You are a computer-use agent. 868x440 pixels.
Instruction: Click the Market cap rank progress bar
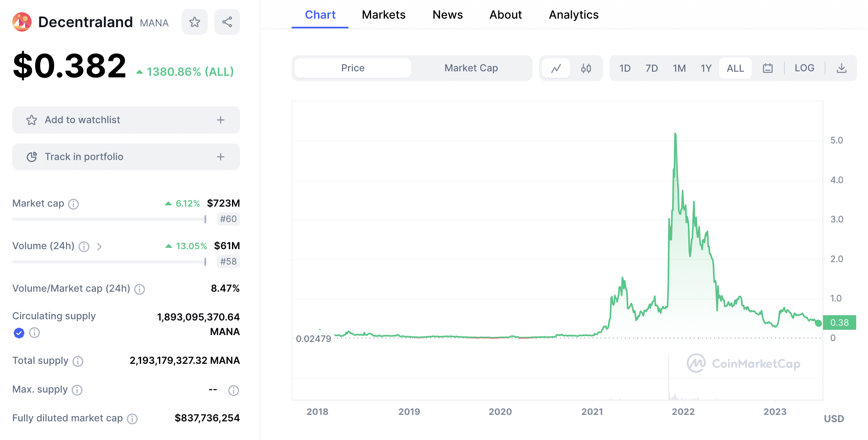point(110,219)
